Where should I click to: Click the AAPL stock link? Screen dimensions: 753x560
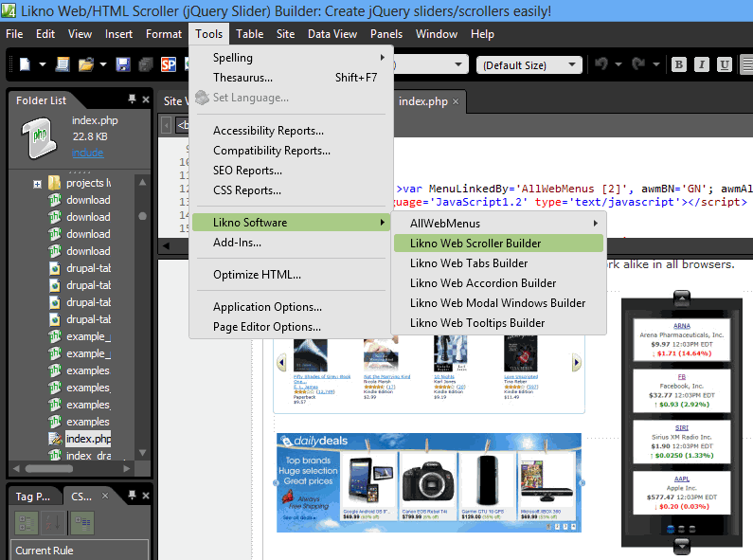(682, 479)
